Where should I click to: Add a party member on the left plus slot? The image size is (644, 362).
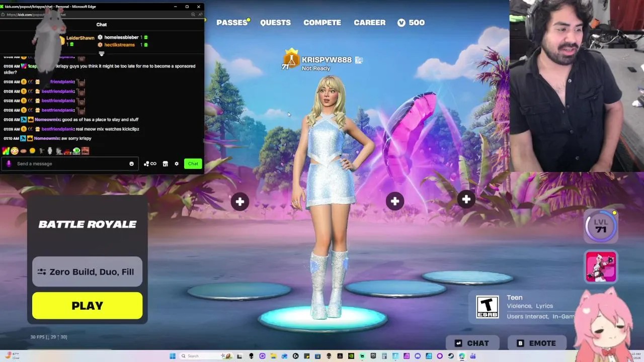(240, 202)
